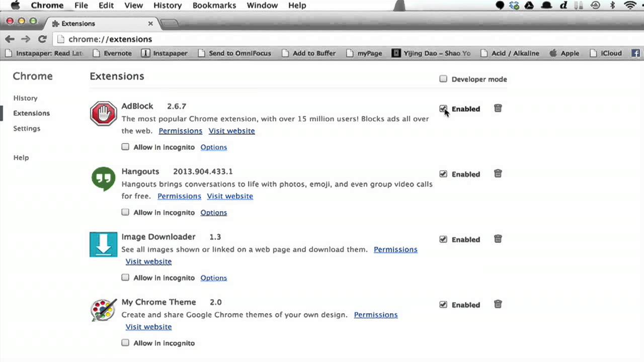
Task: Click the 'd' icon in the menu bar
Action: point(563,6)
